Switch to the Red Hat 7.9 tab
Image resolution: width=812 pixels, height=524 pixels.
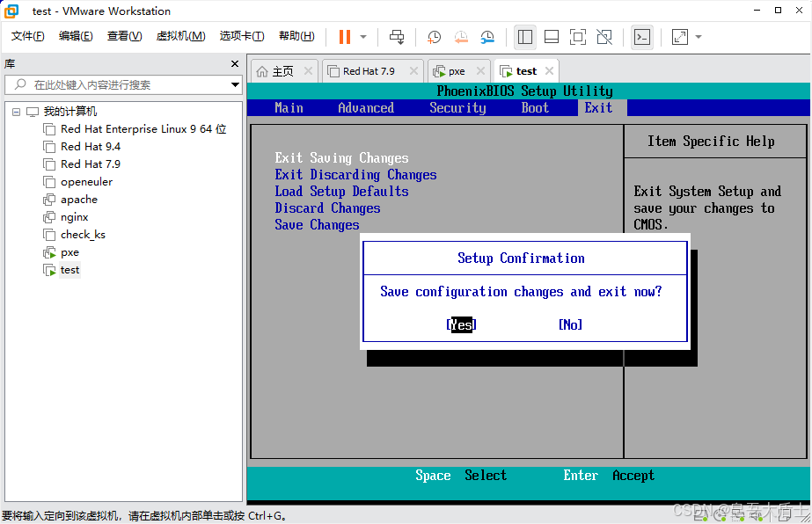(369, 71)
